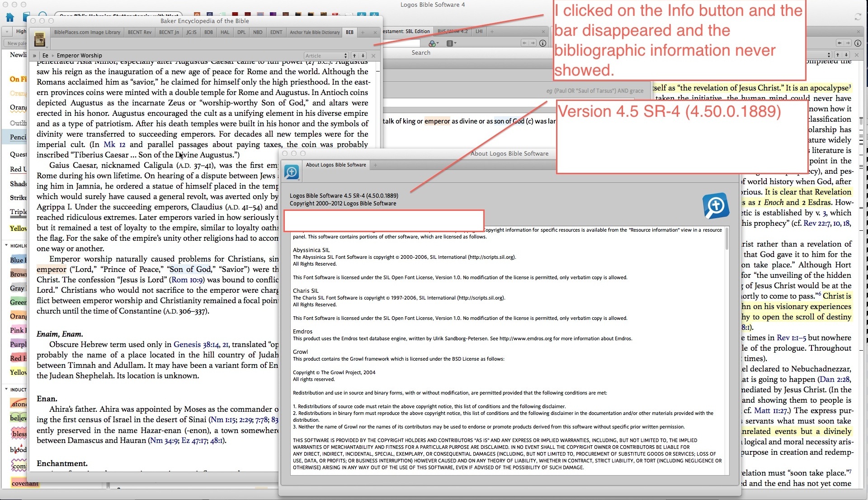This screenshot has width=868, height=500.
Task: Open Baker Encyclopedia book cover panel menu
Action: pos(40,40)
